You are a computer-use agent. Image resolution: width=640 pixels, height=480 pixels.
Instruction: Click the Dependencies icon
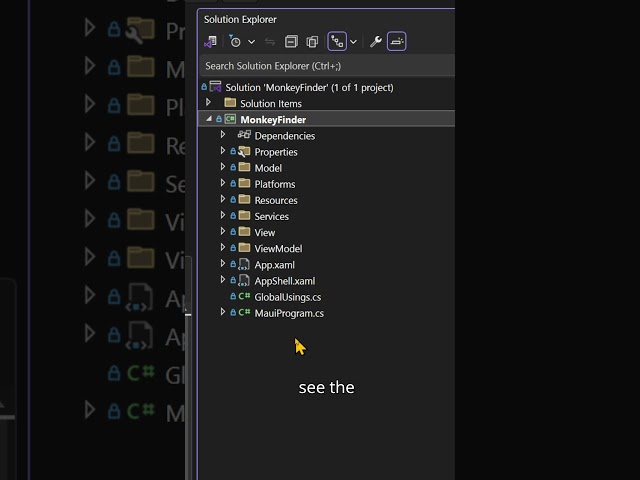coord(244,135)
